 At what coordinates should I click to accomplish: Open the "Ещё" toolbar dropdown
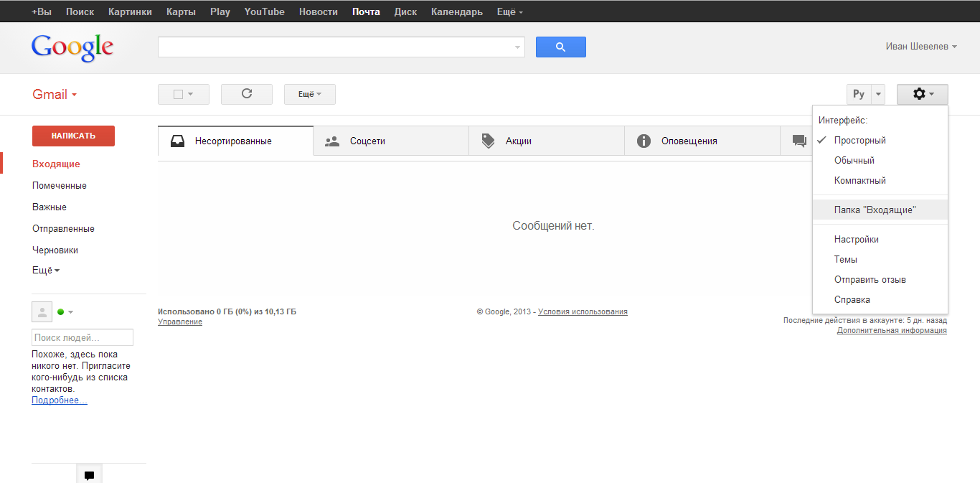[x=310, y=94]
